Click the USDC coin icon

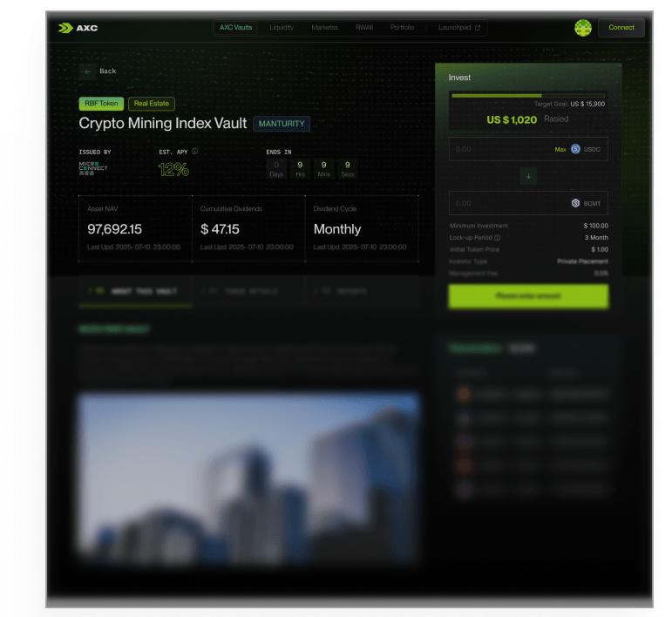pos(575,149)
